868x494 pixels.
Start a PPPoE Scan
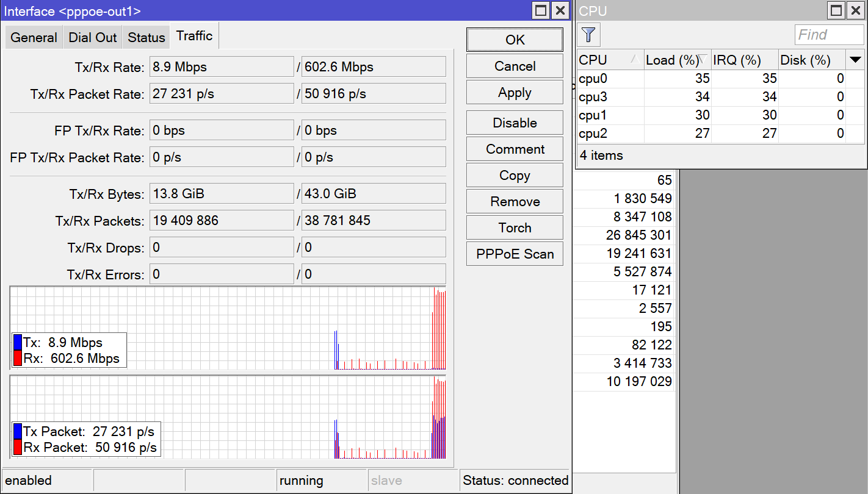[515, 254]
